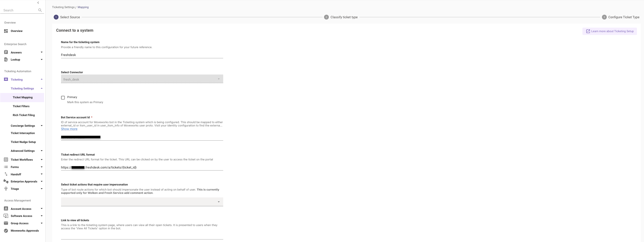Image resolution: width=644 pixels, height=242 pixels.
Task: Expand the Triage menu arrow
Action: pyautogui.click(x=42, y=189)
